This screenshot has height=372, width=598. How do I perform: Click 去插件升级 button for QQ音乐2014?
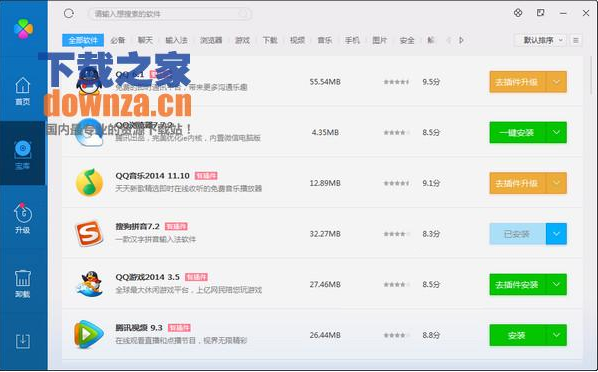518,183
